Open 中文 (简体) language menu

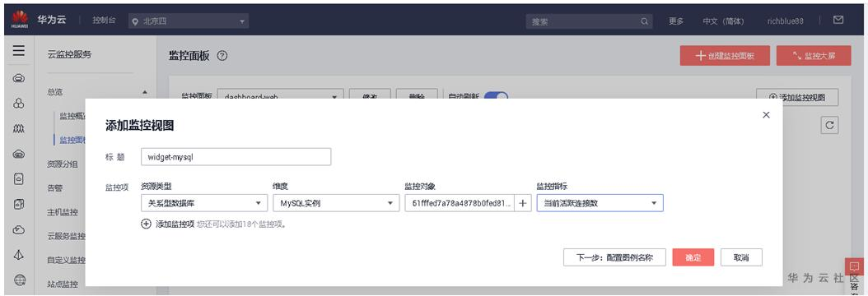tap(724, 21)
